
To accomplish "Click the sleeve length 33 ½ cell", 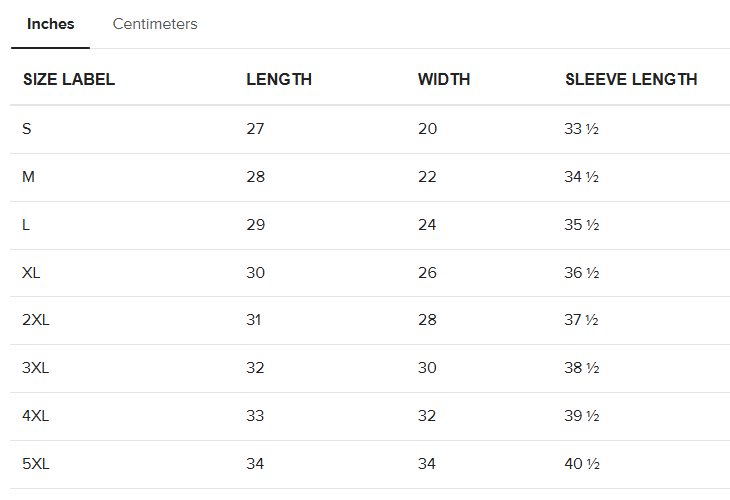I will (581, 128).
